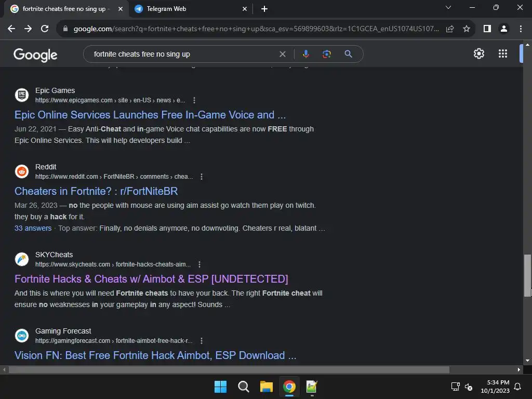Start a voice search with the microphone icon
This screenshot has height=399, width=532.
(305, 54)
